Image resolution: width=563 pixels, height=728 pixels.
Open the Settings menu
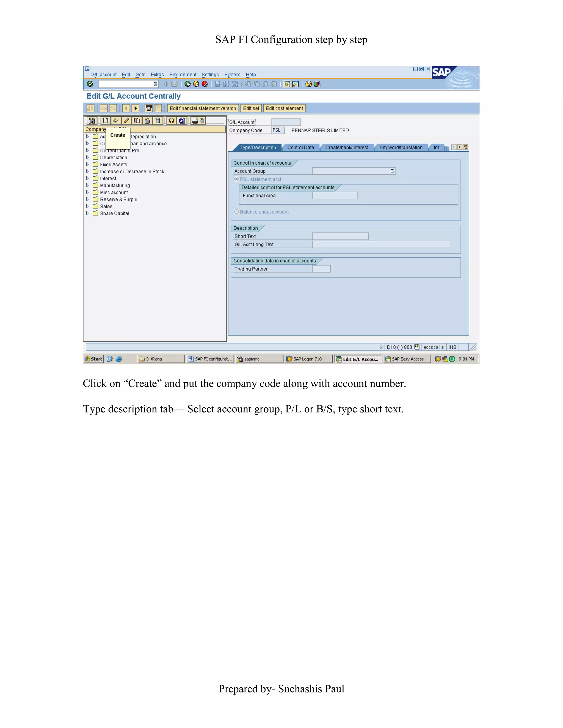point(210,75)
